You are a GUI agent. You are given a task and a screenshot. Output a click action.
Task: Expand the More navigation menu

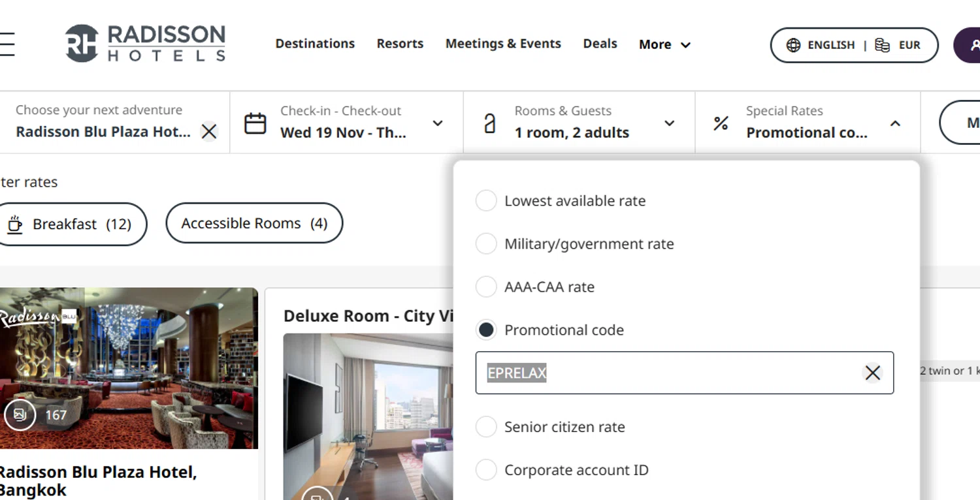coord(665,44)
